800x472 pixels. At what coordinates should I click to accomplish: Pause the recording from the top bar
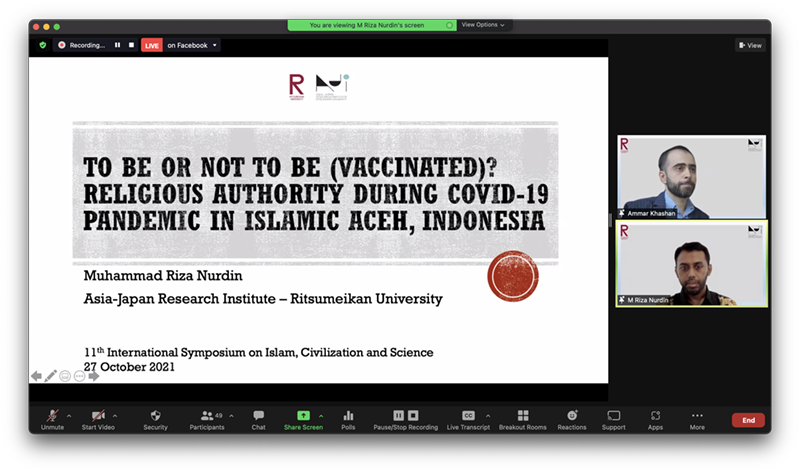[117, 45]
